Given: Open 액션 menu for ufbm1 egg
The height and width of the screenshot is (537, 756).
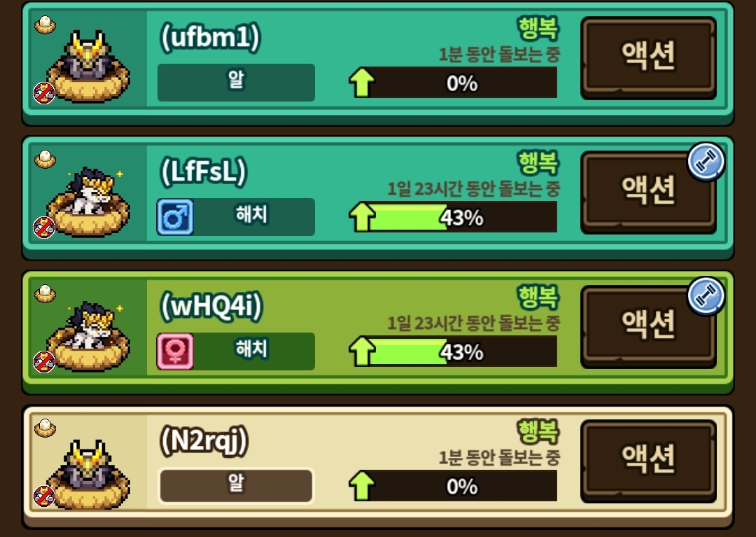Looking at the screenshot, I should 648,58.
